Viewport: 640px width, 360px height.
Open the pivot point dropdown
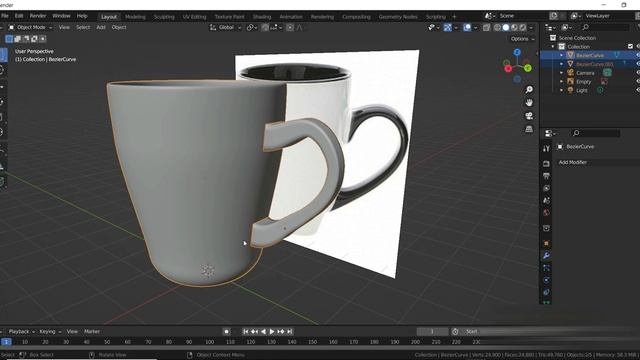(252, 27)
